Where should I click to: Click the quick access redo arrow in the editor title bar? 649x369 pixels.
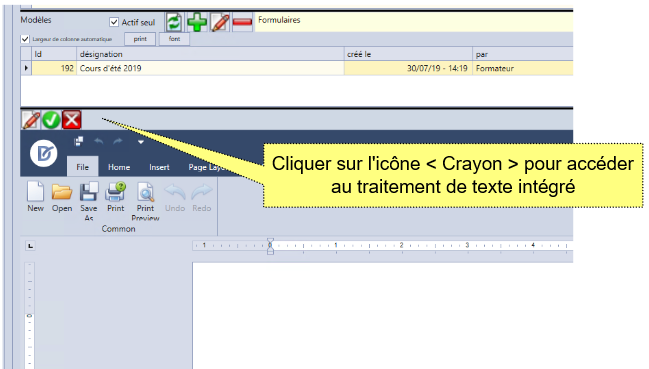[x=118, y=141]
